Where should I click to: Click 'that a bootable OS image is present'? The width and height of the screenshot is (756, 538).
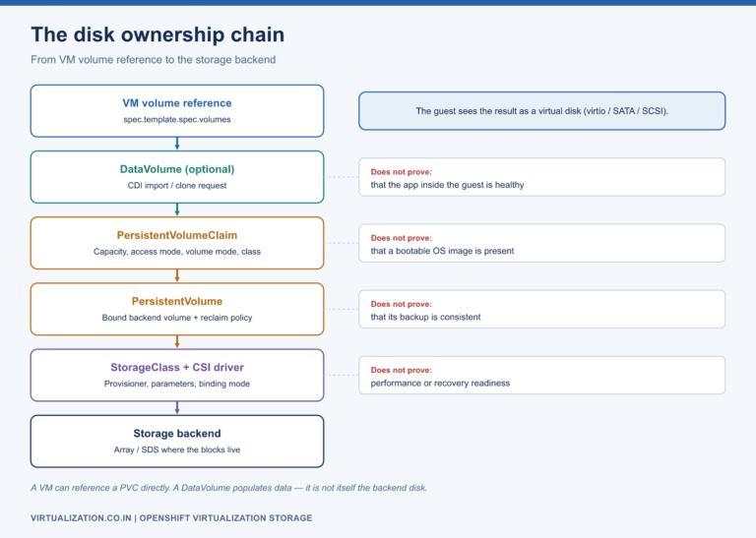[x=442, y=251]
